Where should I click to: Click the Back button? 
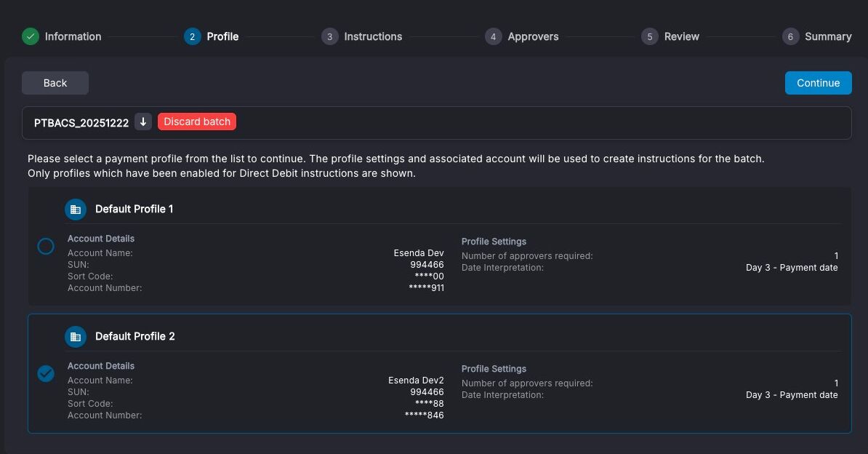55,83
